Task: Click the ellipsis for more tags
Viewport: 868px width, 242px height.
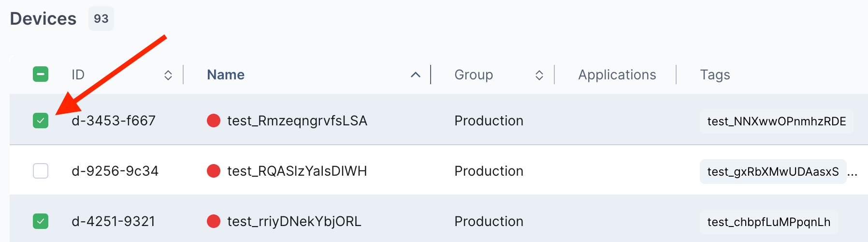Action: click(853, 172)
